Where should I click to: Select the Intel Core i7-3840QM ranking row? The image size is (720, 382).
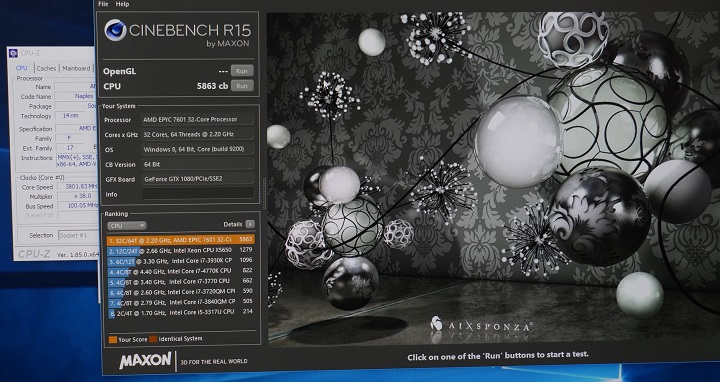tap(180, 302)
